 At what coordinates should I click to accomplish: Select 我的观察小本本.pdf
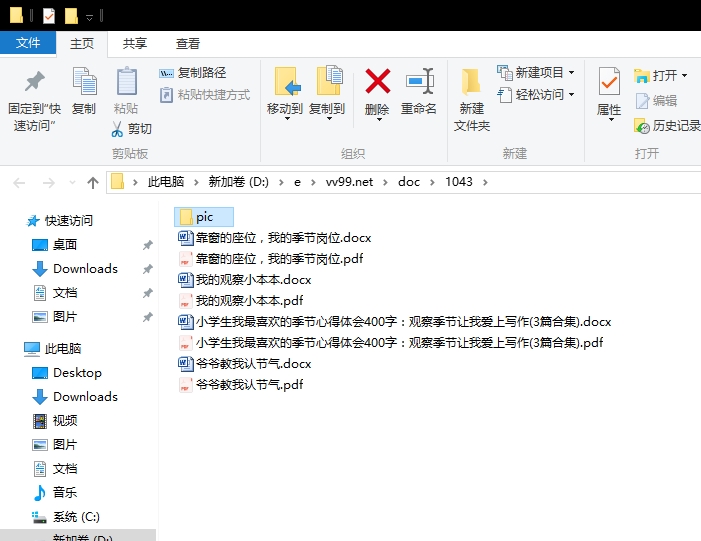[241, 301]
